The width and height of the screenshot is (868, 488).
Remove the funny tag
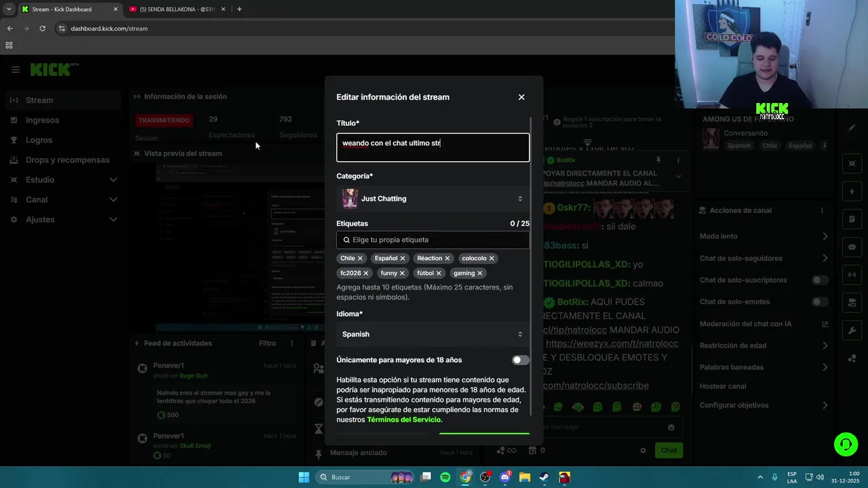click(401, 273)
